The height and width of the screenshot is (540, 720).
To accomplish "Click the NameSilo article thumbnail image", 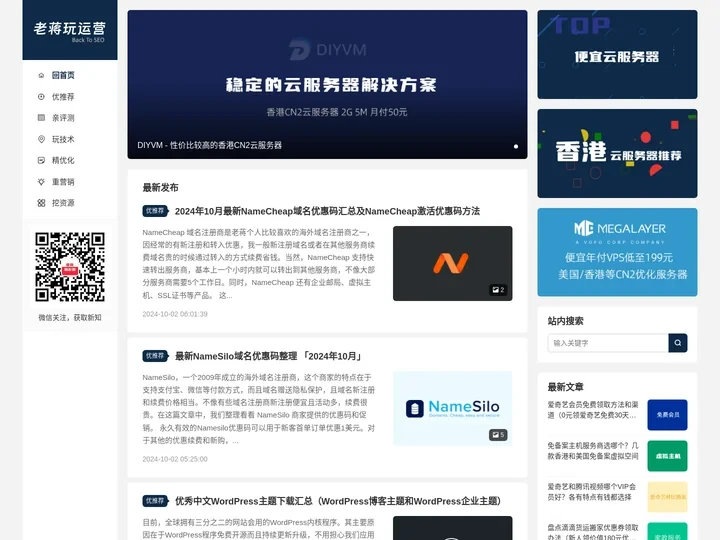I will tap(452, 409).
